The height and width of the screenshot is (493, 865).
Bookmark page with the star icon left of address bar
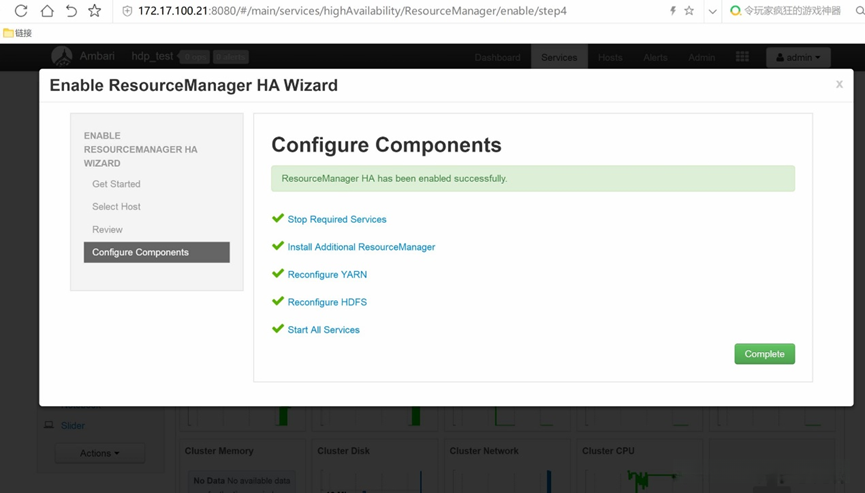coord(95,11)
